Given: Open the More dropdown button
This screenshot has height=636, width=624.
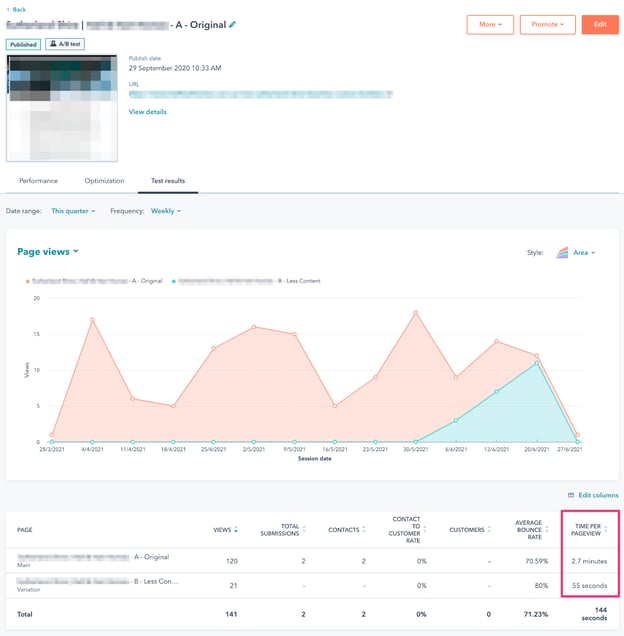Looking at the screenshot, I should 490,24.
